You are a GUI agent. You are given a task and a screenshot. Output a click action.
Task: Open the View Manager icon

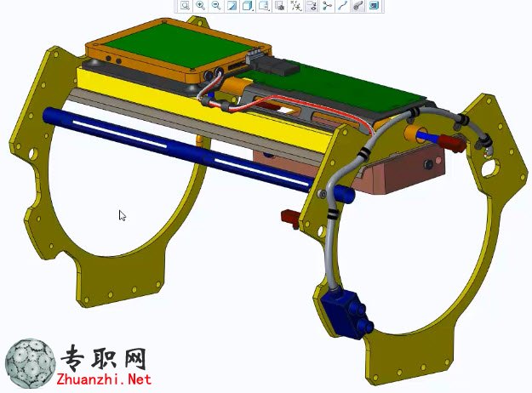tap(279, 6)
